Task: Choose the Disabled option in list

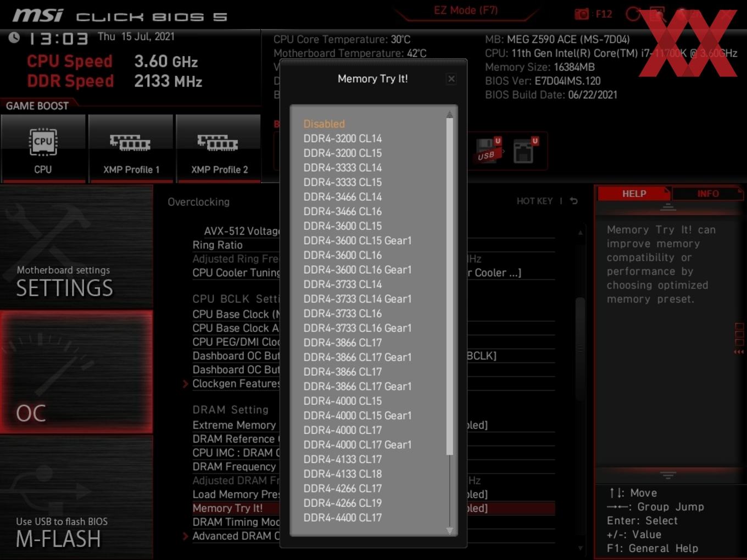Action: 324,124
